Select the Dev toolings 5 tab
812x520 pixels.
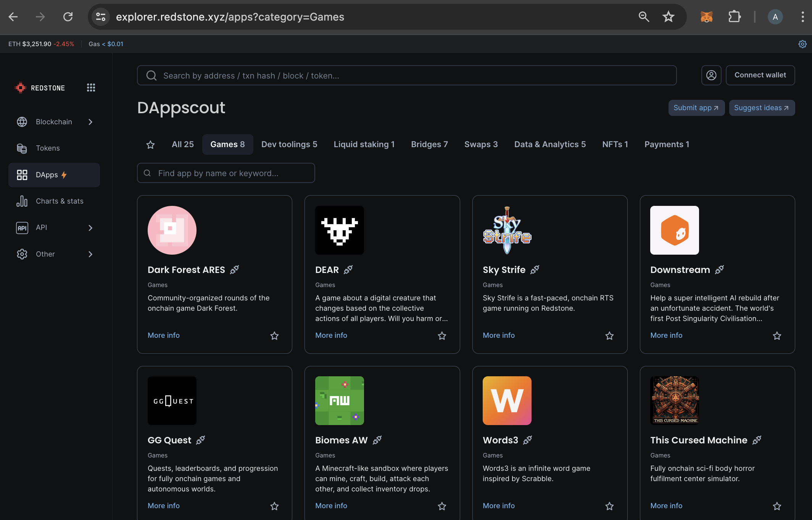pos(289,144)
